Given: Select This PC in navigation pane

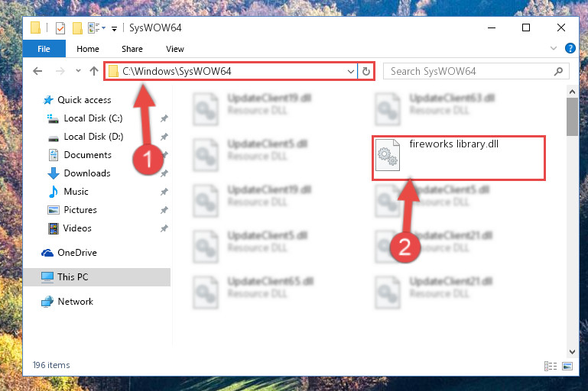Looking at the screenshot, I should pos(97,277).
